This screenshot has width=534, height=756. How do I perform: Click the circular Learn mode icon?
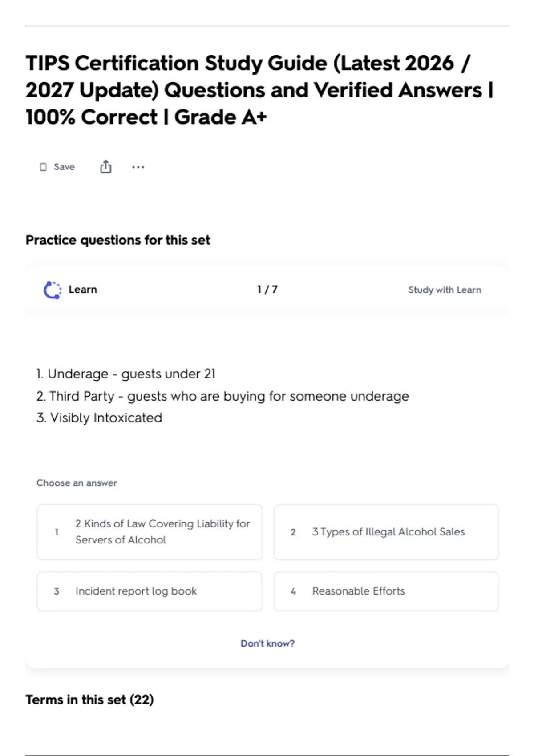[x=53, y=290]
